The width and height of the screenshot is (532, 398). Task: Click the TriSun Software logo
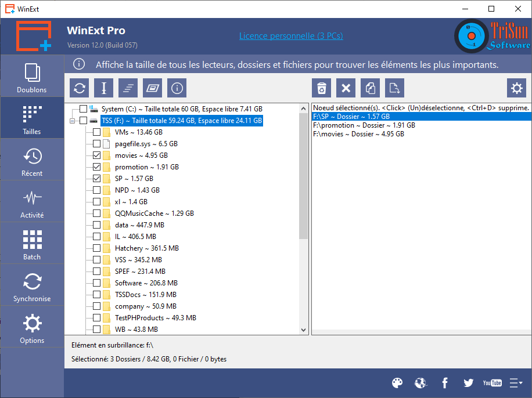[x=493, y=36]
